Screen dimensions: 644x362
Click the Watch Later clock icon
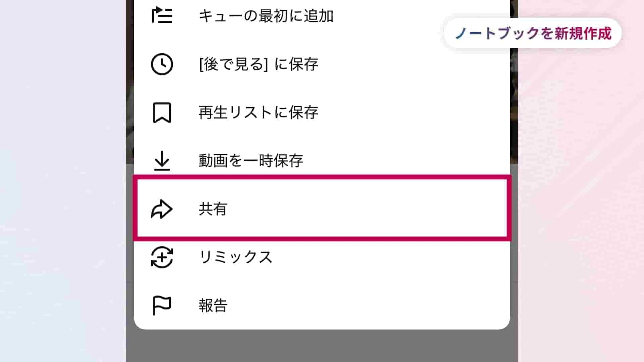pos(162,64)
